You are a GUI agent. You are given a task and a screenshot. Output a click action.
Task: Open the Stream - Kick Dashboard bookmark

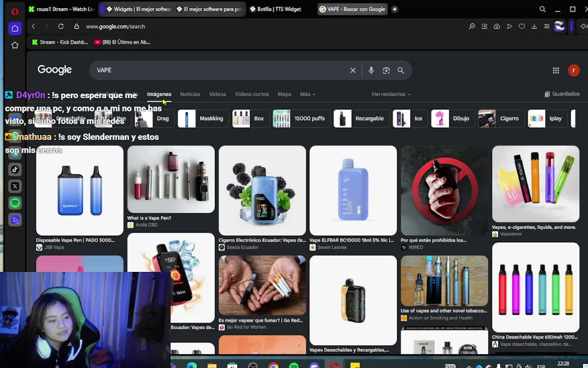point(60,42)
